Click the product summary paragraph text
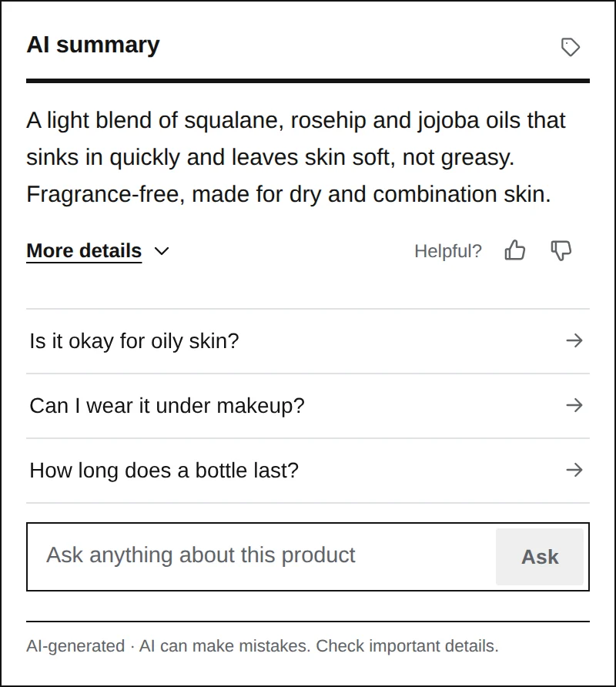The width and height of the screenshot is (616, 687). [296, 157]
